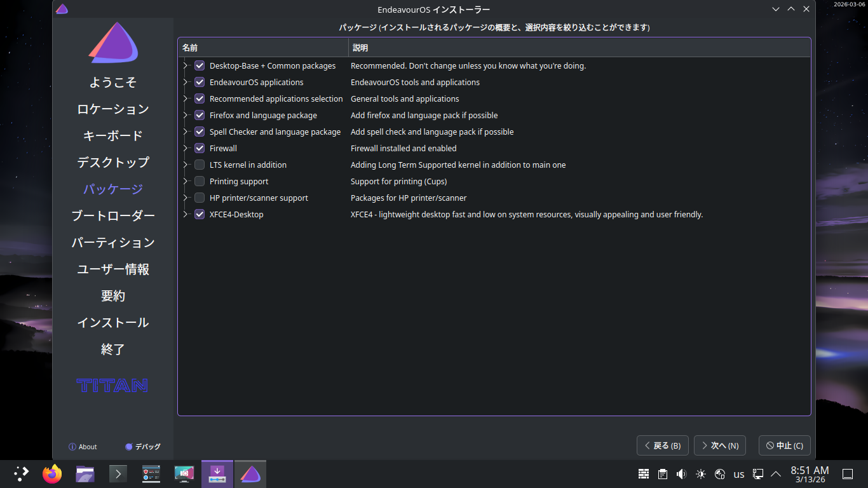Viewport: 868px width, 488px height.
Task: Expand Spell Checker and language package group
Action: point(186,132)
